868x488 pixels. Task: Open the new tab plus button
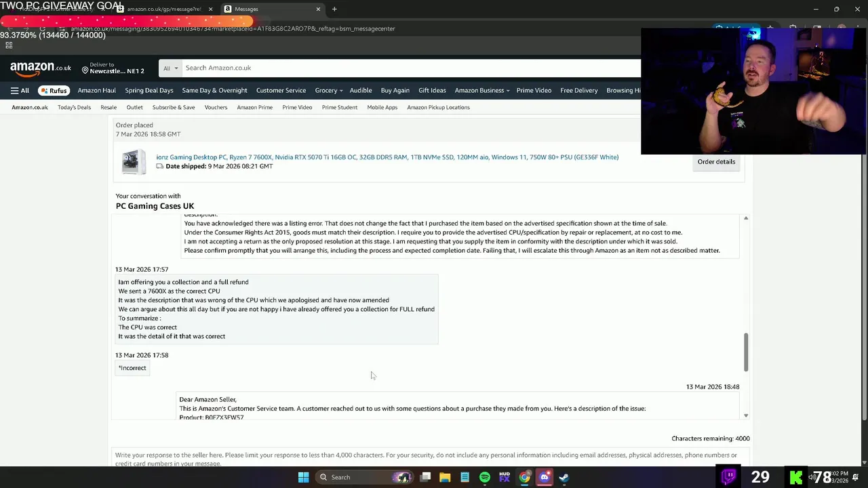[334, 9]
